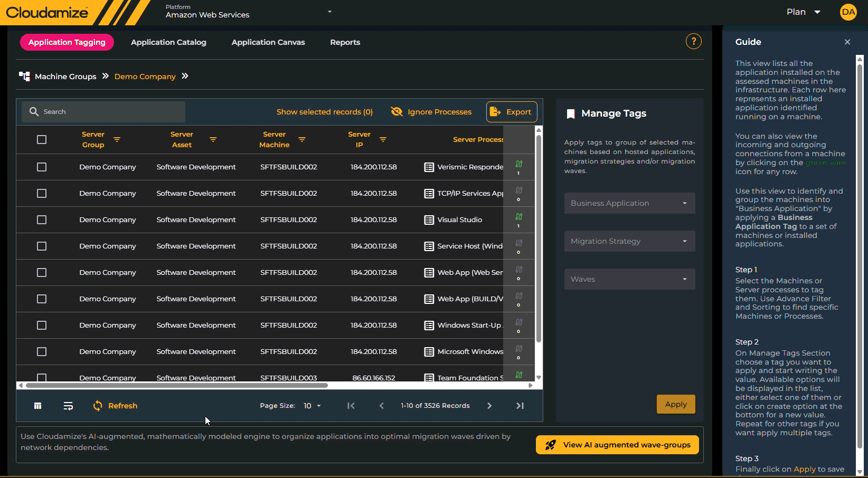Click the connections icon for Visual Studio row
Image resolution: width=868 pixels, height=478 pixels.
pos(519,217)
